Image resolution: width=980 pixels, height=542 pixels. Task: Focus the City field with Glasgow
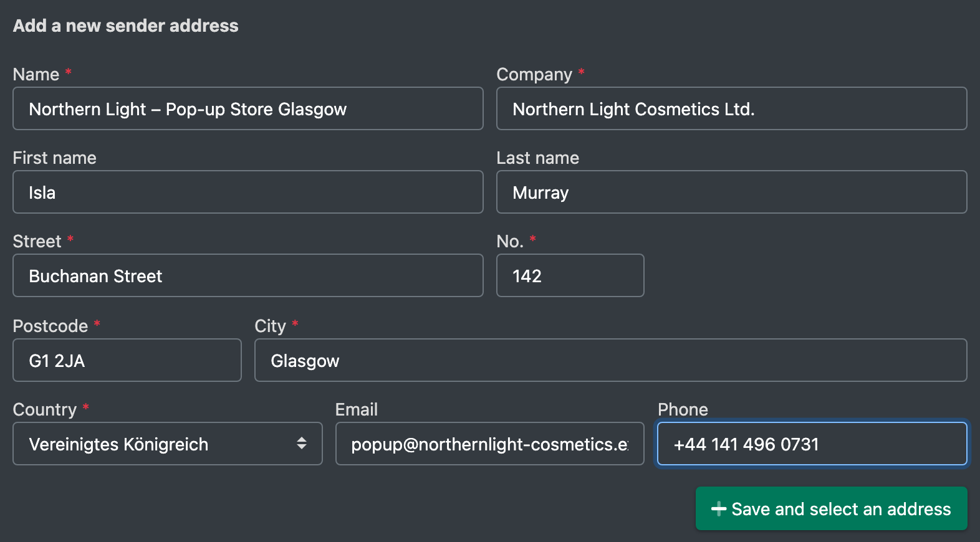click(611, 360)
